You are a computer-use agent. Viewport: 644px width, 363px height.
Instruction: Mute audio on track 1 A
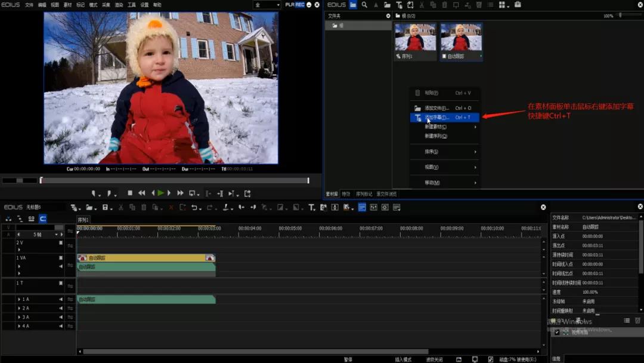point(61,299)
